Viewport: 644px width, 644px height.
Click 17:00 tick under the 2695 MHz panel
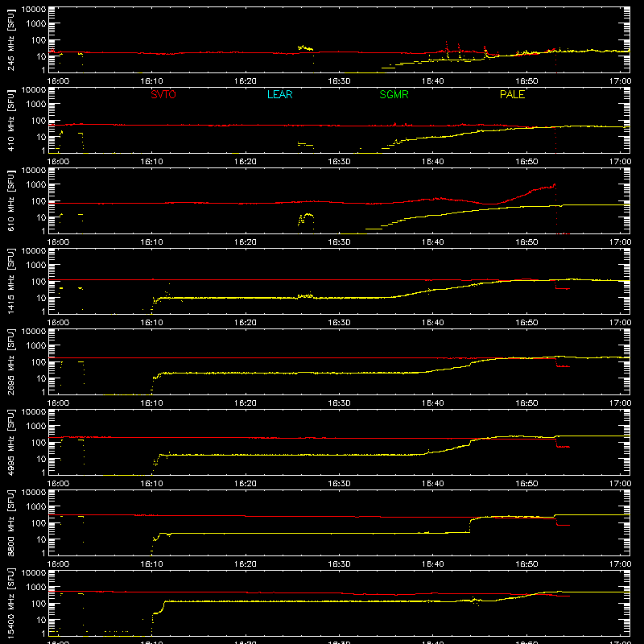(x=620, y=403)
